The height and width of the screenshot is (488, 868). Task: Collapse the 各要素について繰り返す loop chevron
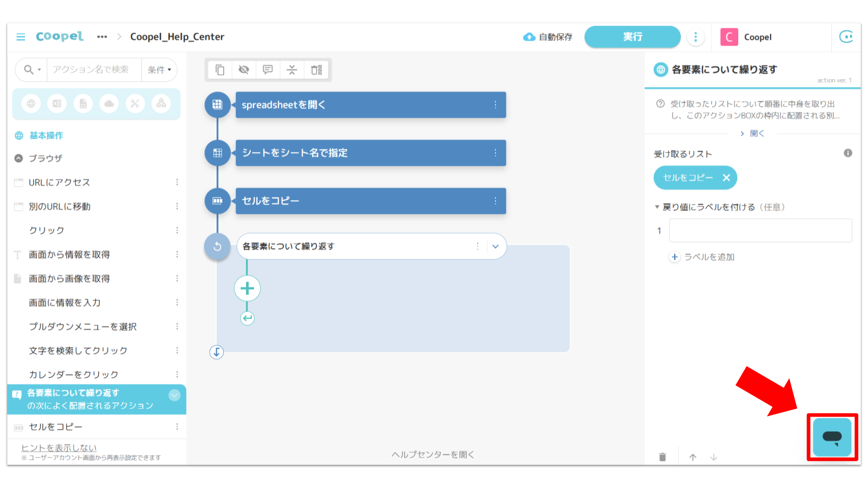pos(495,246)
